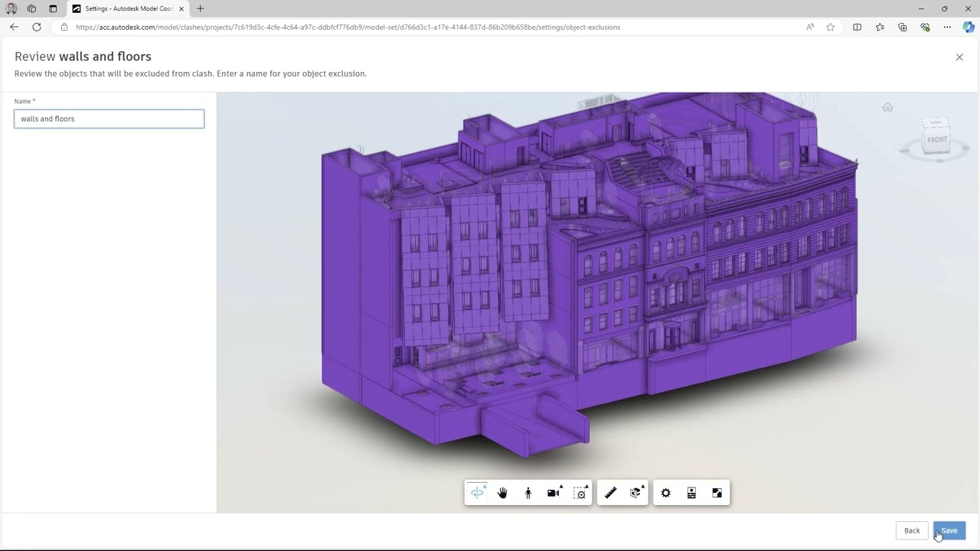Open browser Collections
980x551 pixels.
[x=903, y=27]
